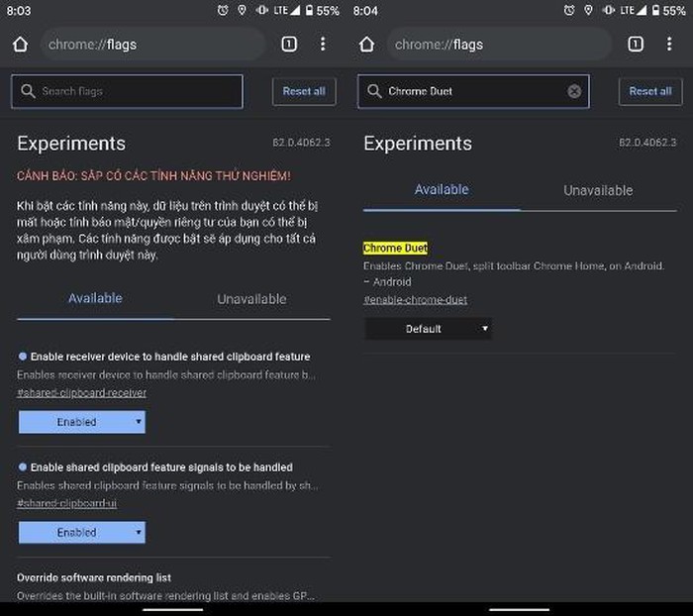Screen dimensions: 693x616
Task: Tap version number in left screenshot
Action: point(301,143)
